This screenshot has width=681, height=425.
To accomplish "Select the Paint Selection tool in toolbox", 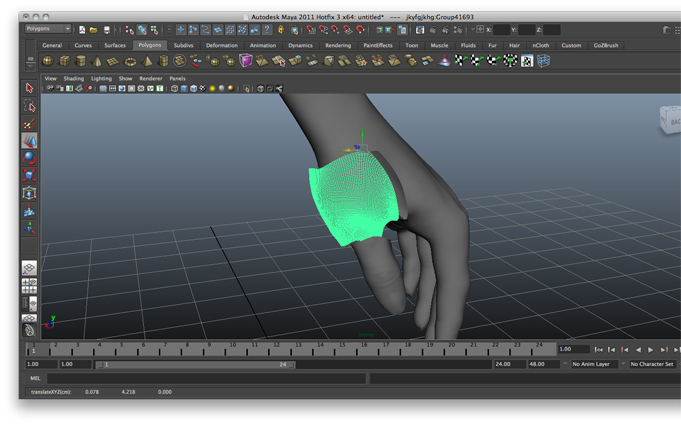I will pos(29,123).
